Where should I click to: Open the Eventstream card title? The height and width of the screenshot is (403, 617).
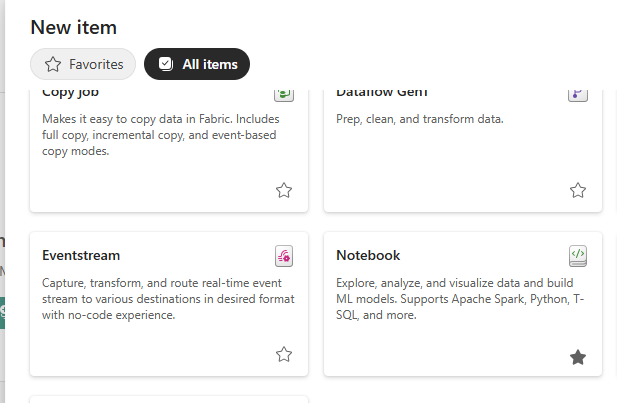tap(81, 256)
